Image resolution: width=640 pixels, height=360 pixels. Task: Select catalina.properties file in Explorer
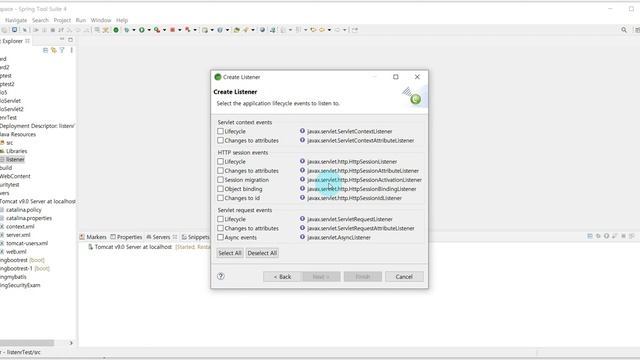29,218
